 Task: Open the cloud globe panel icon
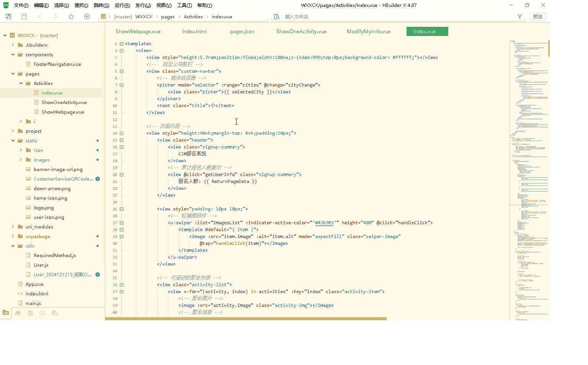click(x=55, y=313)
